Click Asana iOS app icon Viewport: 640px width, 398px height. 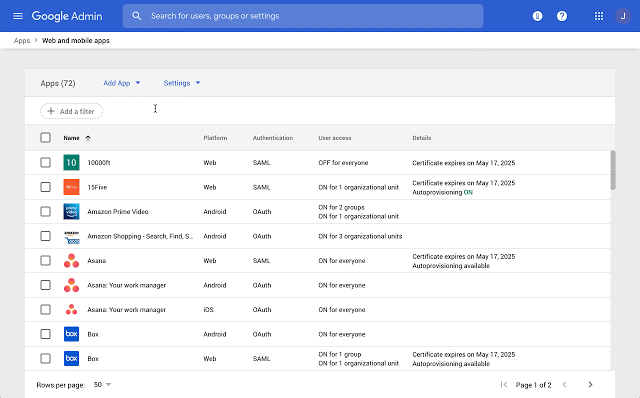(x=71, y=309)
